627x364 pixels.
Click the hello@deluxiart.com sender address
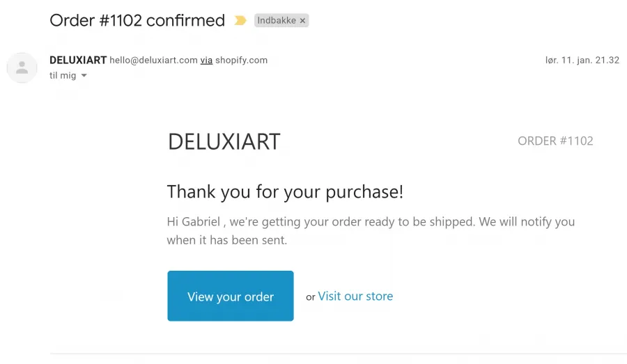click(x=153, y=60)
